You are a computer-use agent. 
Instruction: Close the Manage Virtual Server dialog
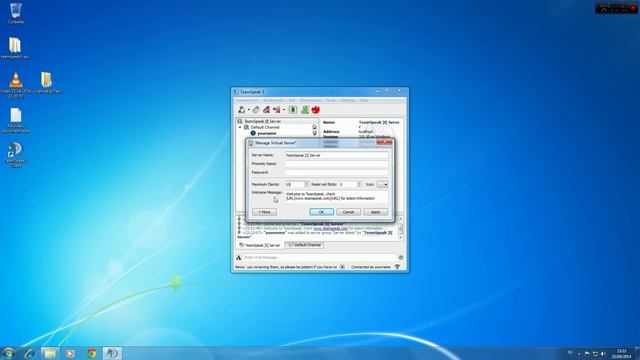point(384,142)
